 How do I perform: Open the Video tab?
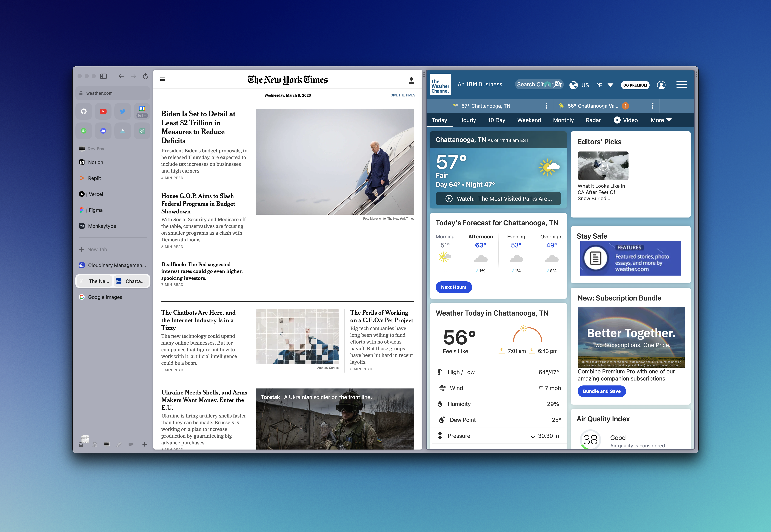click(x=625, y=120)
